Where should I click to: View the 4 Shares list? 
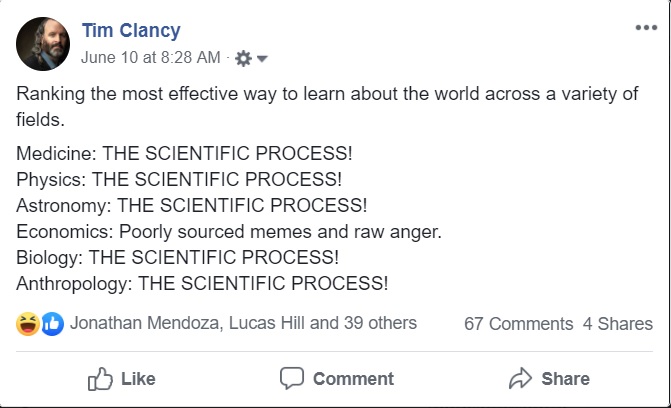click(x=617, y=324)
